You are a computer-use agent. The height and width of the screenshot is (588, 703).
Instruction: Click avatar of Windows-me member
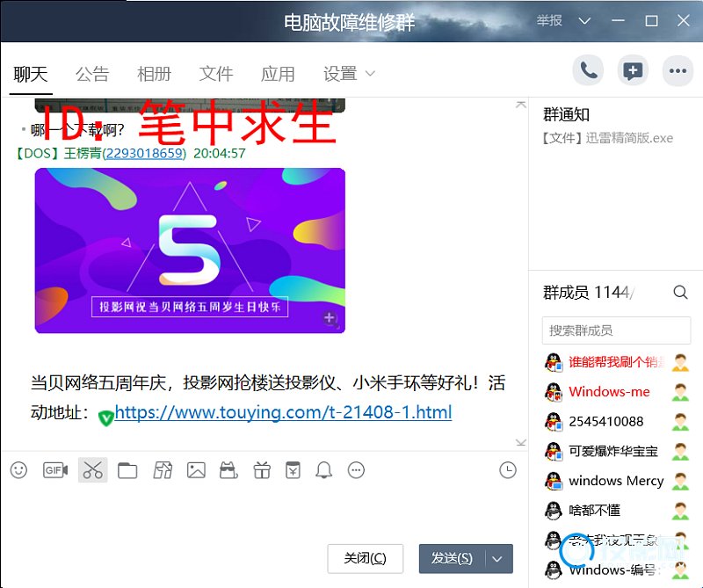554,392
